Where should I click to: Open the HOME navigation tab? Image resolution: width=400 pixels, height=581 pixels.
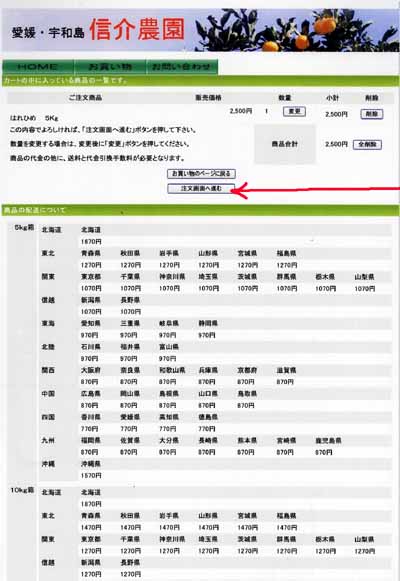(38, 67)
